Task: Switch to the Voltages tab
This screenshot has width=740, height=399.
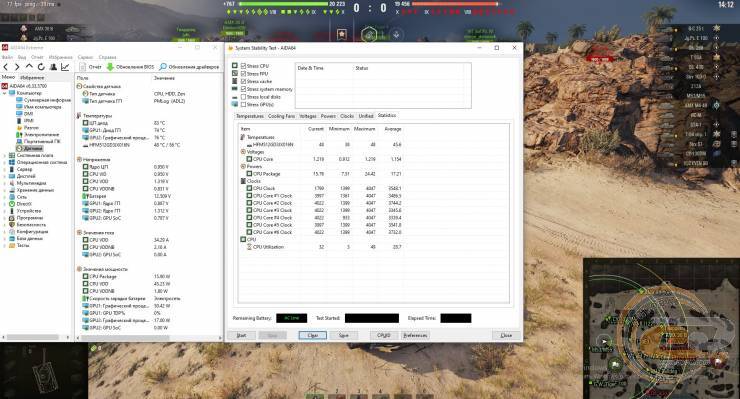Action: point(308,116)
